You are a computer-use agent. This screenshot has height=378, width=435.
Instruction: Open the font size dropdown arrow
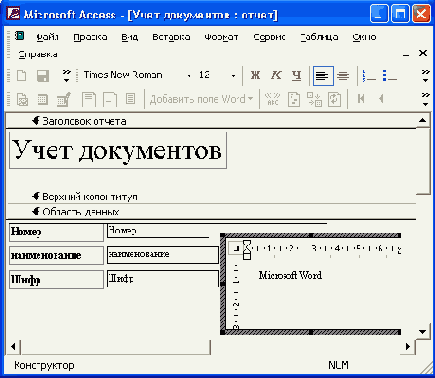click(233, 76)
